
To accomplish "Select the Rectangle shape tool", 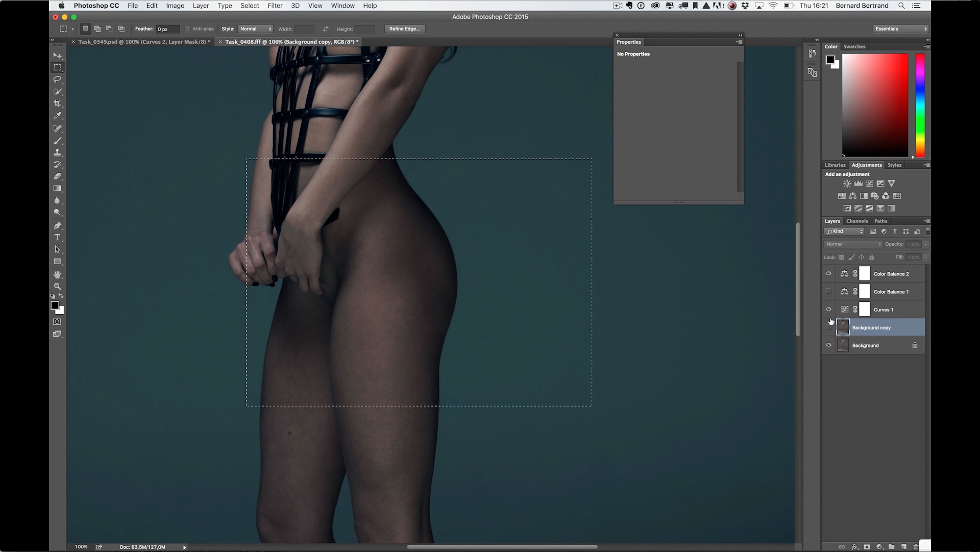I will pos(57,261).
